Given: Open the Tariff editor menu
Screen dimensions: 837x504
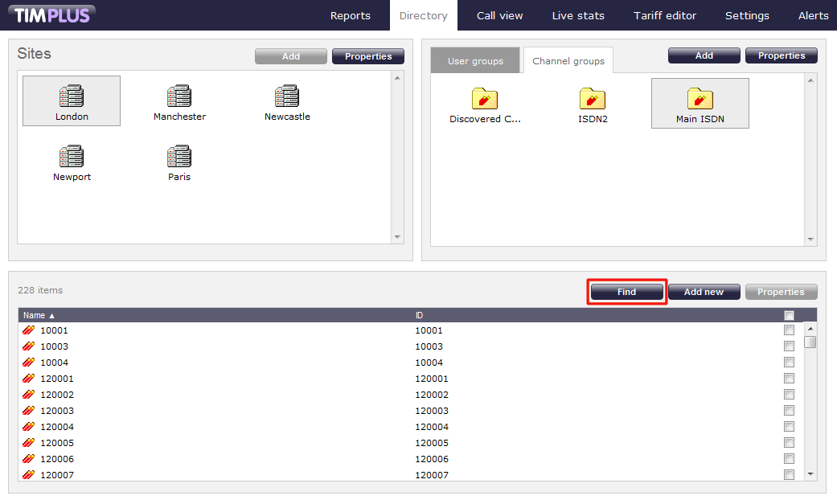Looking at the screenshot, I should (x=664, y=15).
